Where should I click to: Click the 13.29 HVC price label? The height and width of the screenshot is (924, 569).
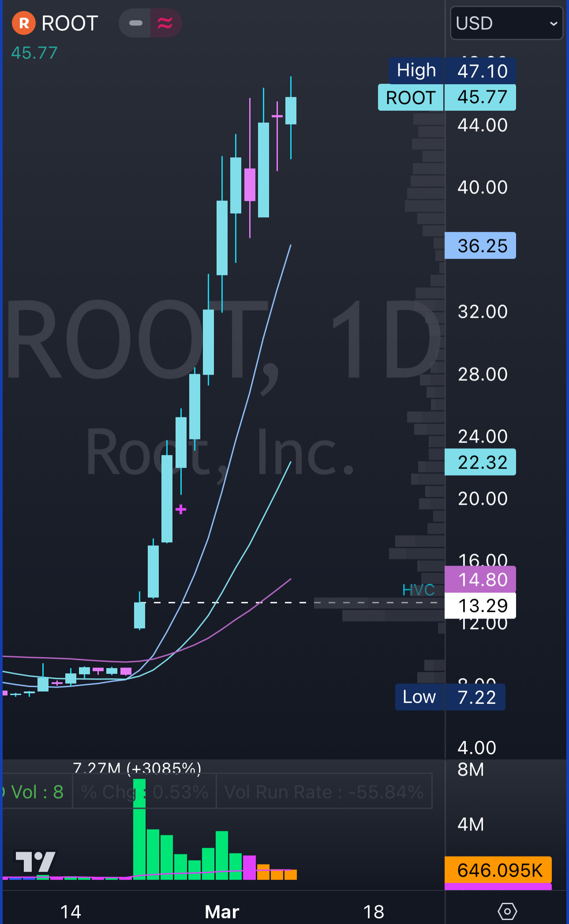[x=480, y=605]
